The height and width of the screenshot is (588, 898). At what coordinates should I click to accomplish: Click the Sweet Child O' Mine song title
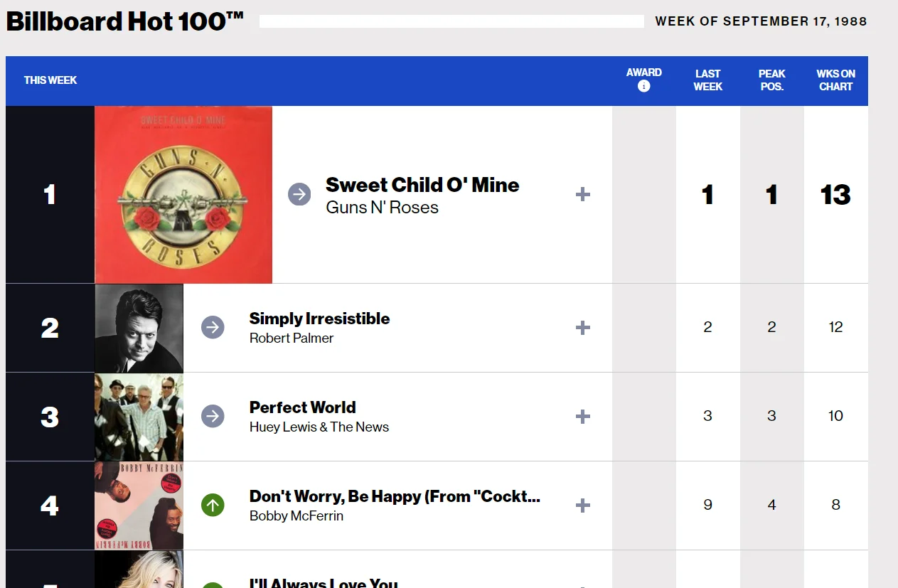point(422,185)
